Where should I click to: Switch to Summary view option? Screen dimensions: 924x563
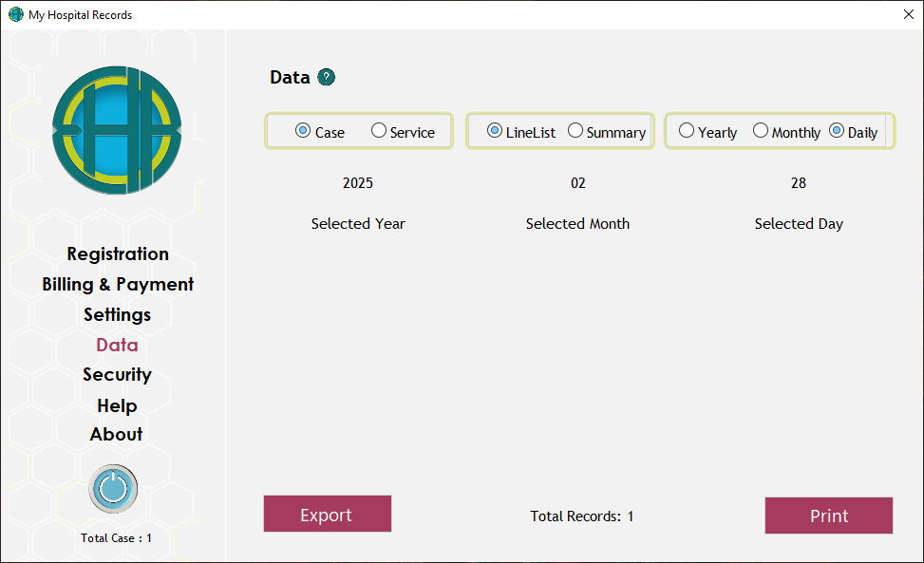point(575,131)
